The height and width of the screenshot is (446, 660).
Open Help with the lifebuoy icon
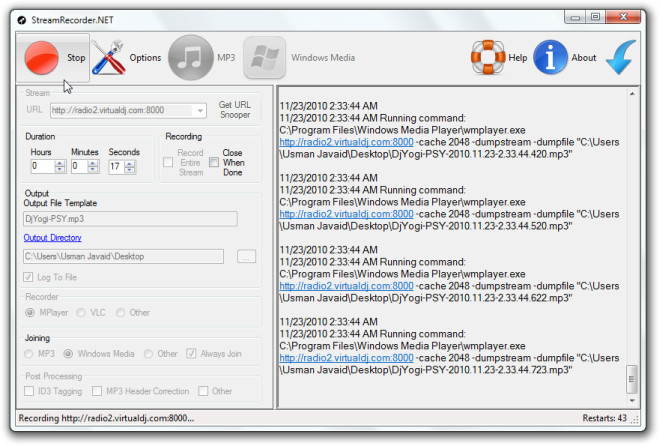point(488,57)
